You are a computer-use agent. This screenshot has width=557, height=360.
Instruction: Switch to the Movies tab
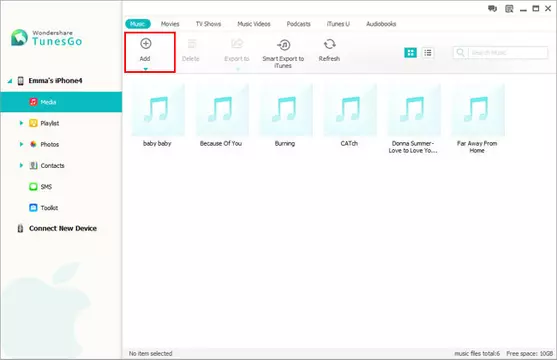click(x=170, y=24)
